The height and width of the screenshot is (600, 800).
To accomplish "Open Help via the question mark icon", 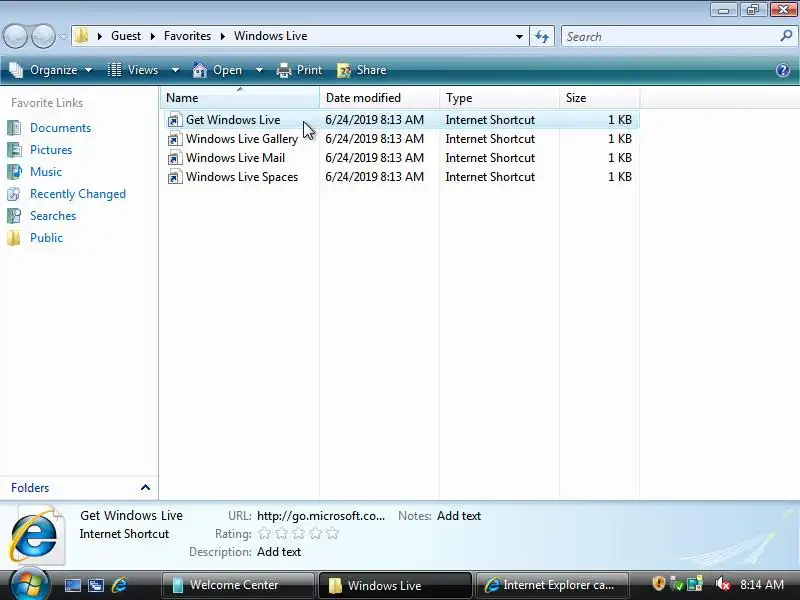I will [x=783, y=70].
